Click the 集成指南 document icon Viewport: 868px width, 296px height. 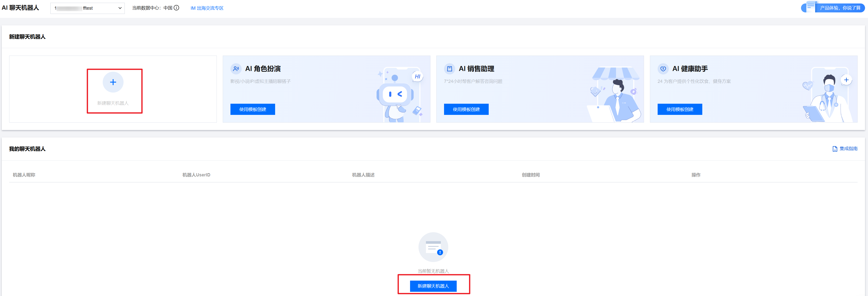coord(835,149)
